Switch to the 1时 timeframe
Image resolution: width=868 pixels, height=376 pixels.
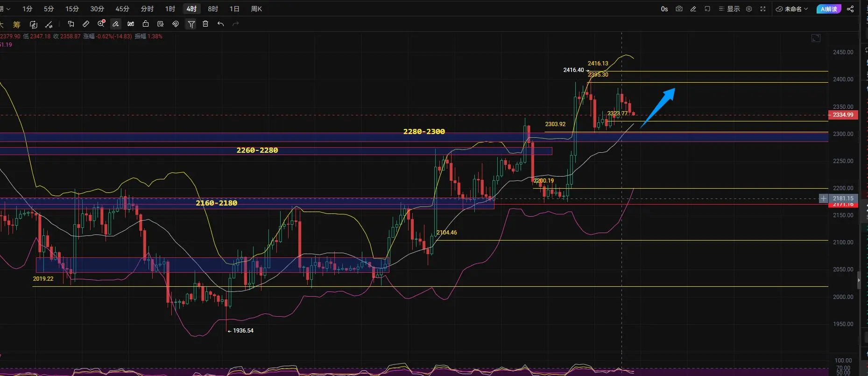170,9
